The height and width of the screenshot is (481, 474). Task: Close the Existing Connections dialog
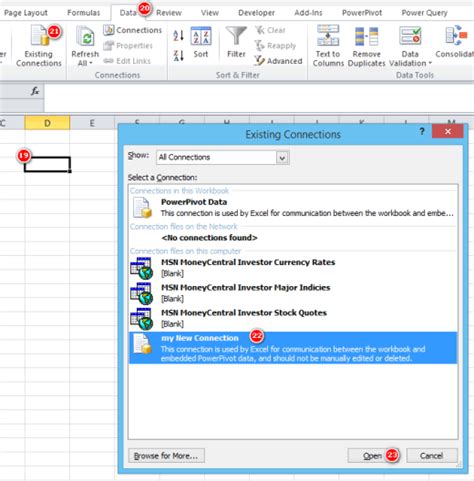(x=448, y=131)
